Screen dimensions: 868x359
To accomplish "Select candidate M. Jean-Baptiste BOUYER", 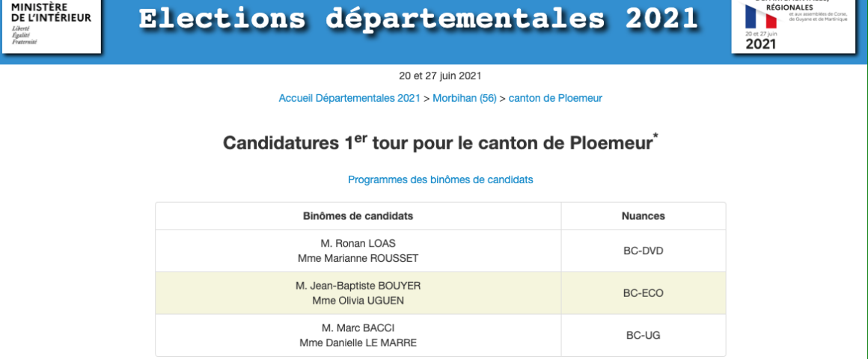I will coord(358,286).
